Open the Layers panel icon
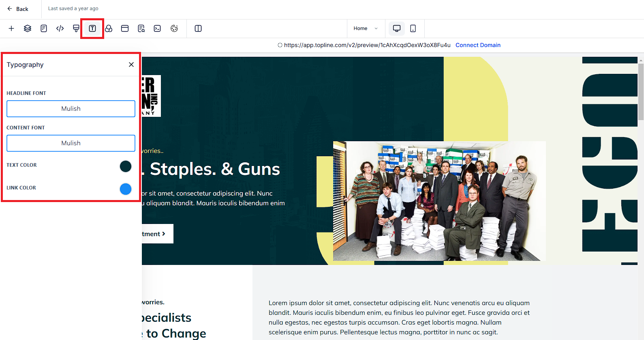This screenshot has height=340, width=644. 28,28
